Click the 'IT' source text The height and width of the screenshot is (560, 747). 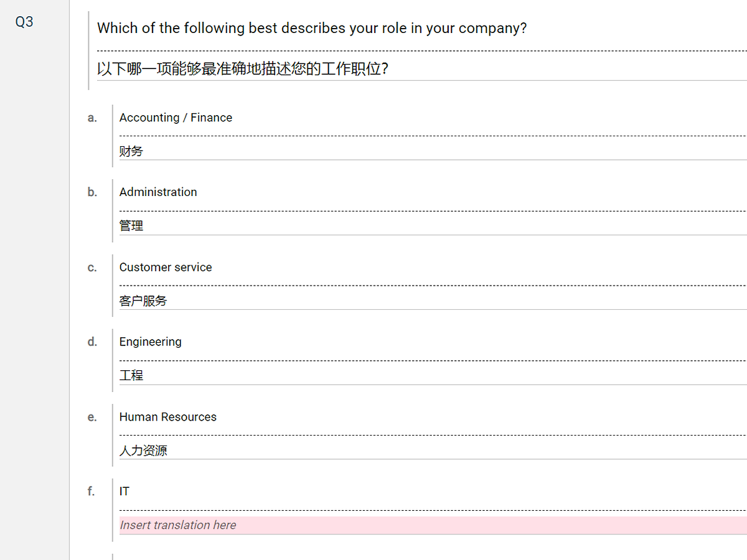(125, 492)
